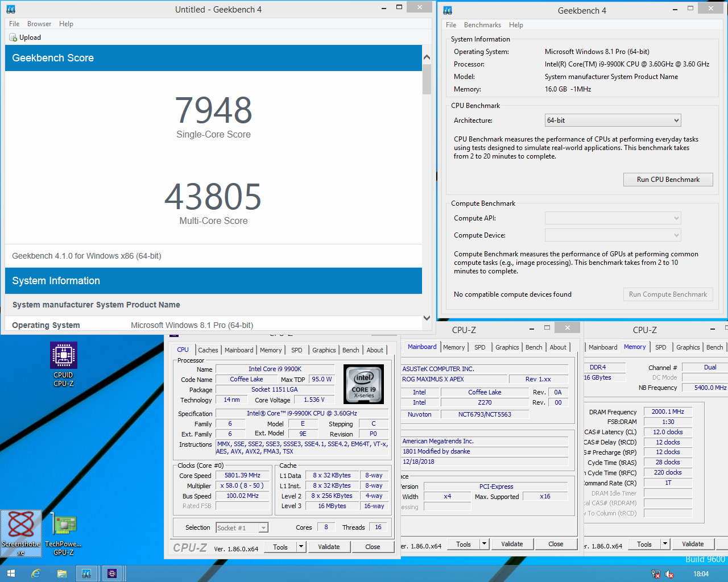Launch Internet Explorer from the taskbar
The height and width of the screenshot is (582, 728).
click(36, 573)
